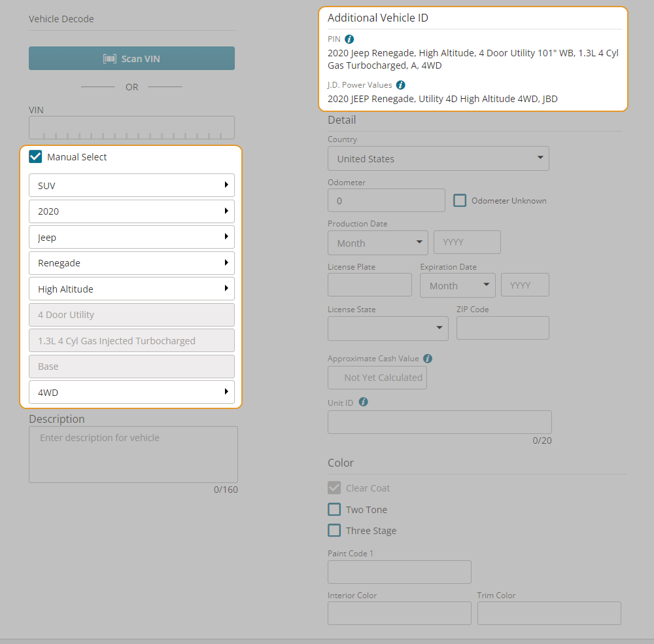
Task: Click the Paint Code 1 field
Action: click(x=400, y=572)
